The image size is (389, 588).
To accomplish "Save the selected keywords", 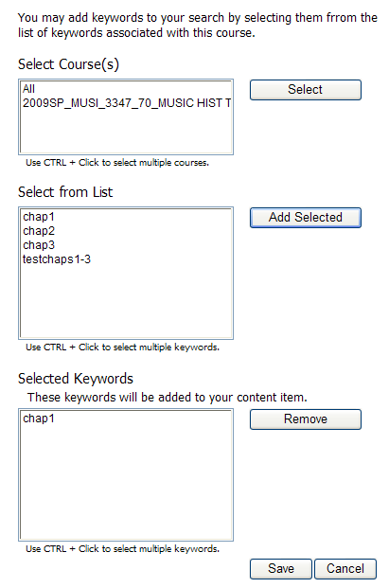I will tap(281, 569).
